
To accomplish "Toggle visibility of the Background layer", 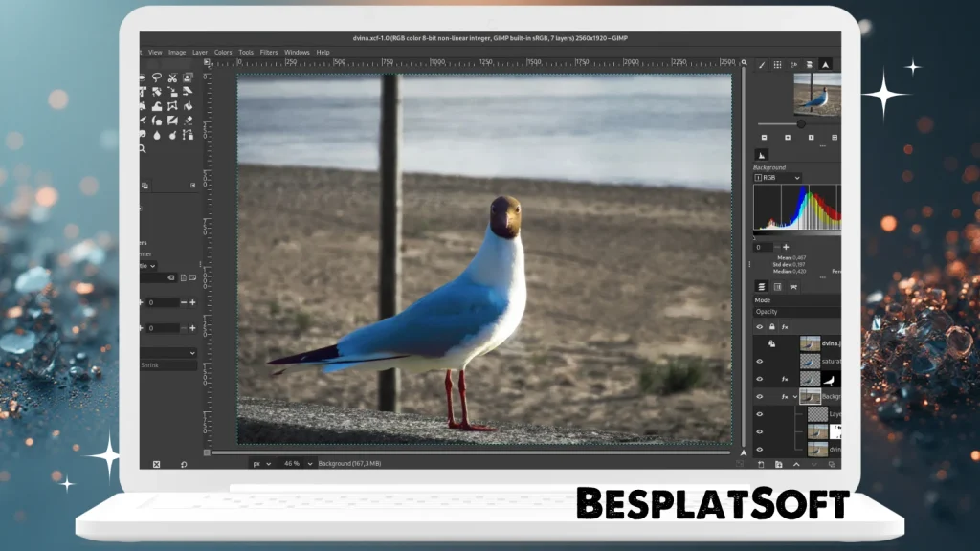I will [x=759, y=396].
